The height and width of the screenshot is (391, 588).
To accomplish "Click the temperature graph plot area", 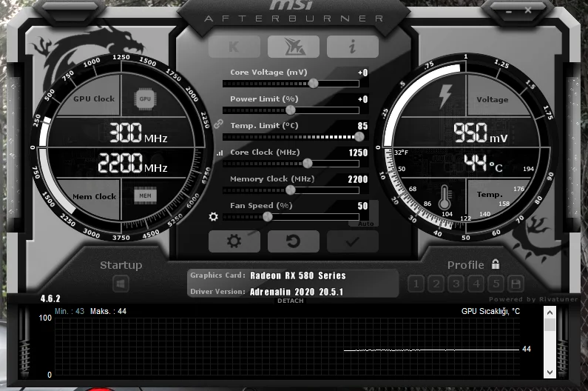I will (x=287, y=347).
